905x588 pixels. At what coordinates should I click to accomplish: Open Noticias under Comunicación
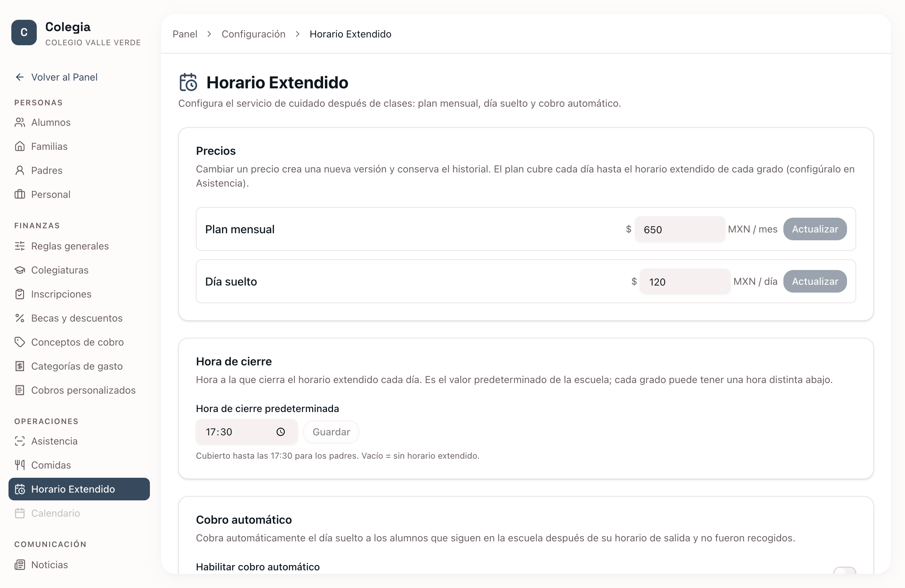(79, 565)
